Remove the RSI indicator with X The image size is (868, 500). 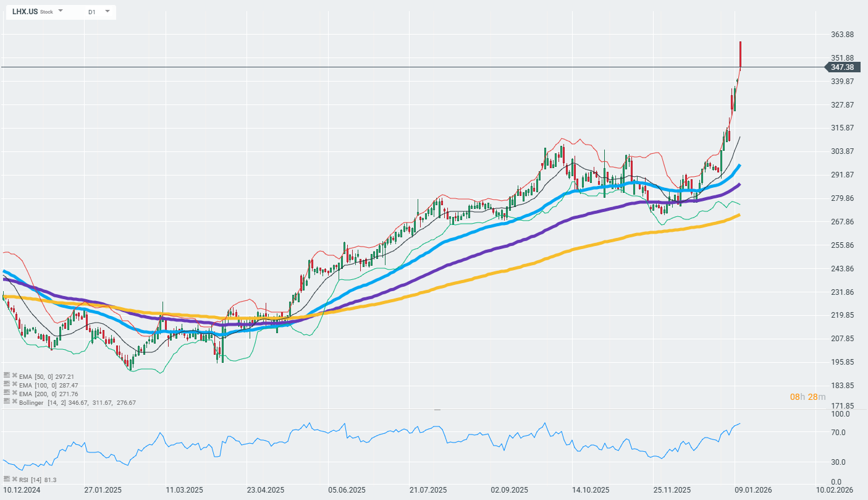click(14, 479)
